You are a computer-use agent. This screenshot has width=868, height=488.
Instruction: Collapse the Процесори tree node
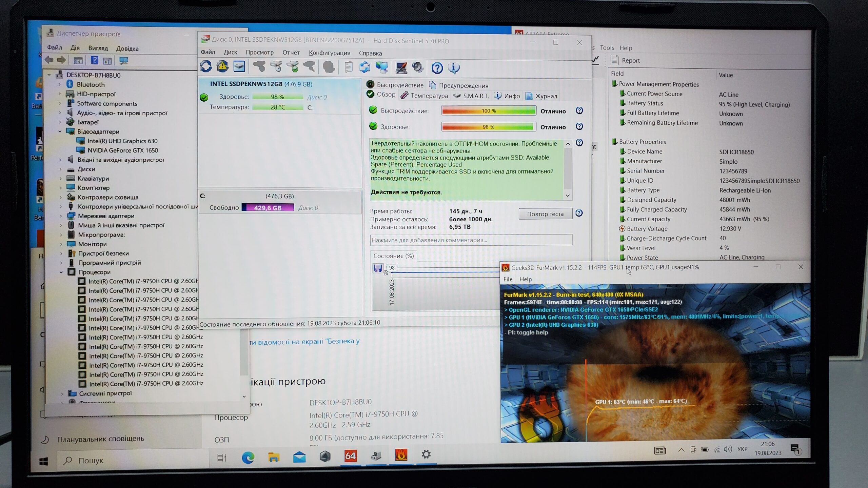61,272
